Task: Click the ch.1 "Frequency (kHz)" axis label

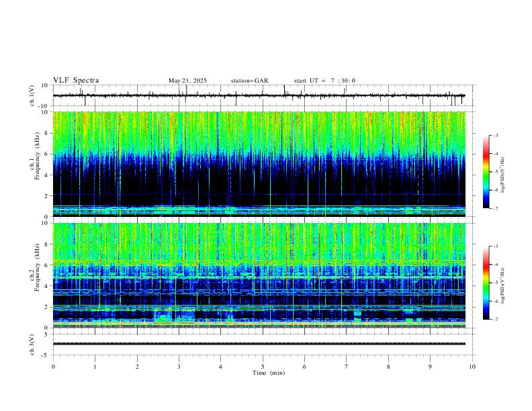Action: click(x=38, y=156)
